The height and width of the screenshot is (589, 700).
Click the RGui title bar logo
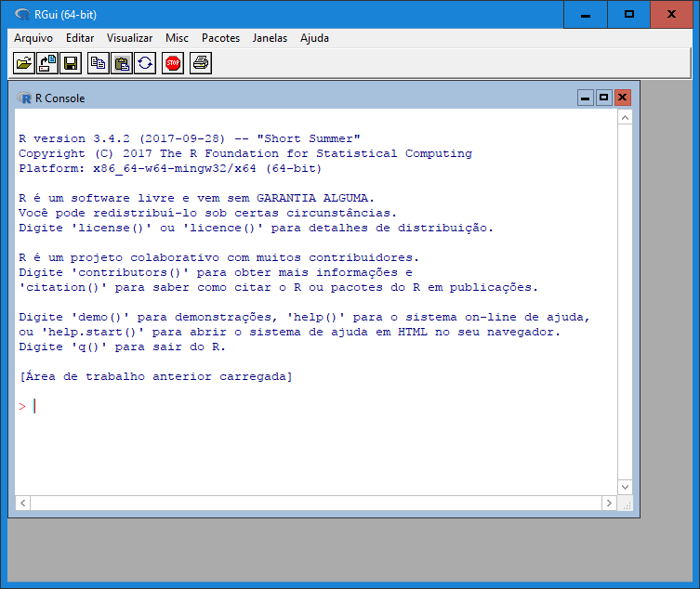coord(22,14)
